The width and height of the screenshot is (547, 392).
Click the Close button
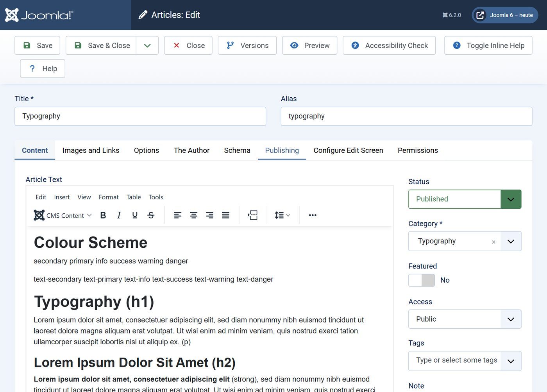188,45
